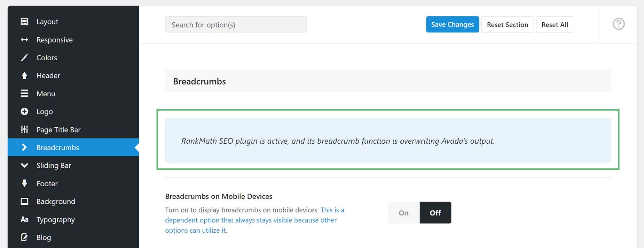Click the Logo plus-circle icon
This screenshot has height=248, width=644.
[24, 112]
